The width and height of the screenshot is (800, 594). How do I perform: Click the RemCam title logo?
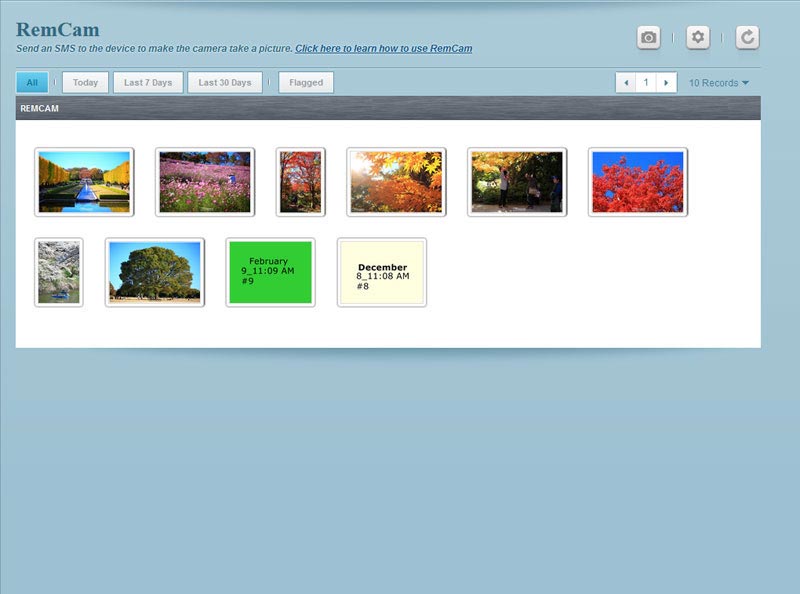click(x=58, y=29)
